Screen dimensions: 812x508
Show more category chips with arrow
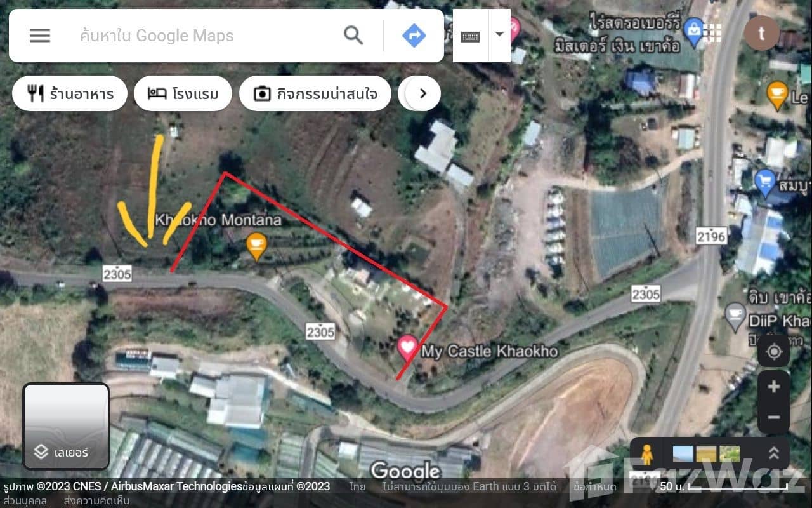422,94
